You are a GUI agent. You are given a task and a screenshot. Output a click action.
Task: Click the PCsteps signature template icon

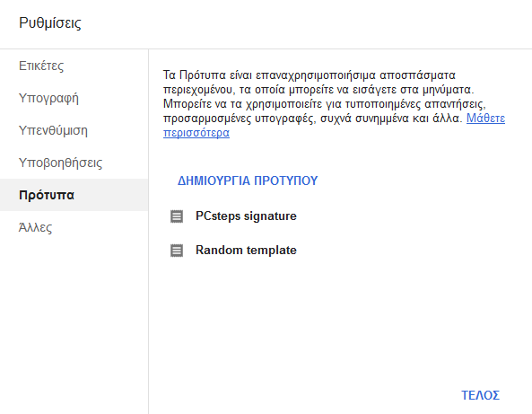[x=177, y=216]
